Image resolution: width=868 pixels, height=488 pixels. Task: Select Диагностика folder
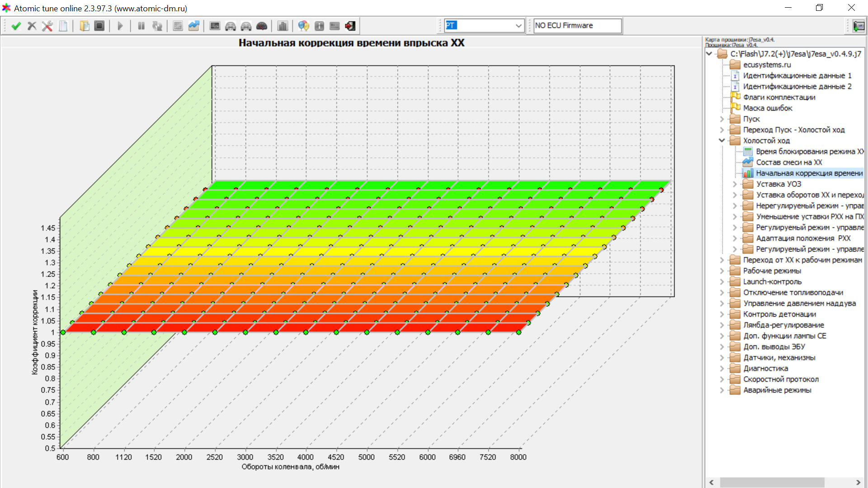[765, 368]
